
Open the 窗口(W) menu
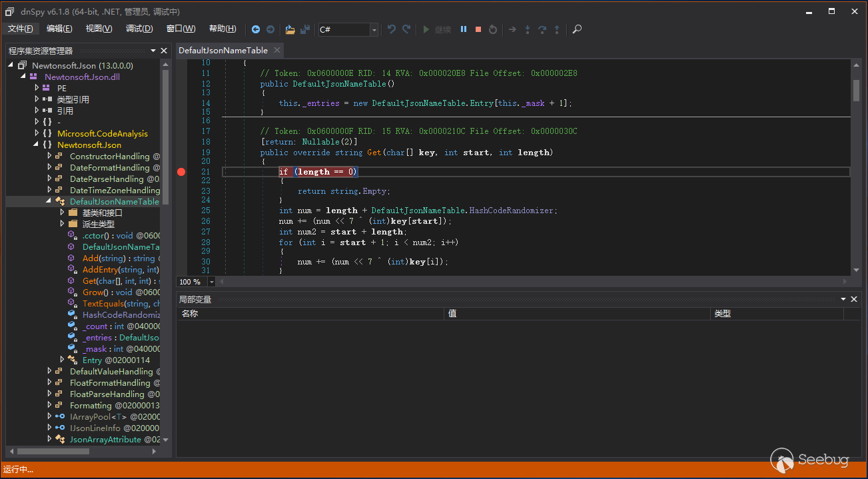[181, 29]
